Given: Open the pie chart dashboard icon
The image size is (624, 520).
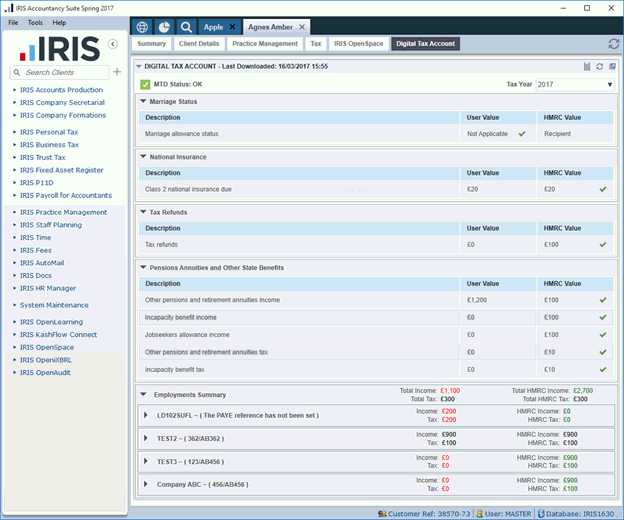Looking at the screenshot, I should click(x=164, y=26).
